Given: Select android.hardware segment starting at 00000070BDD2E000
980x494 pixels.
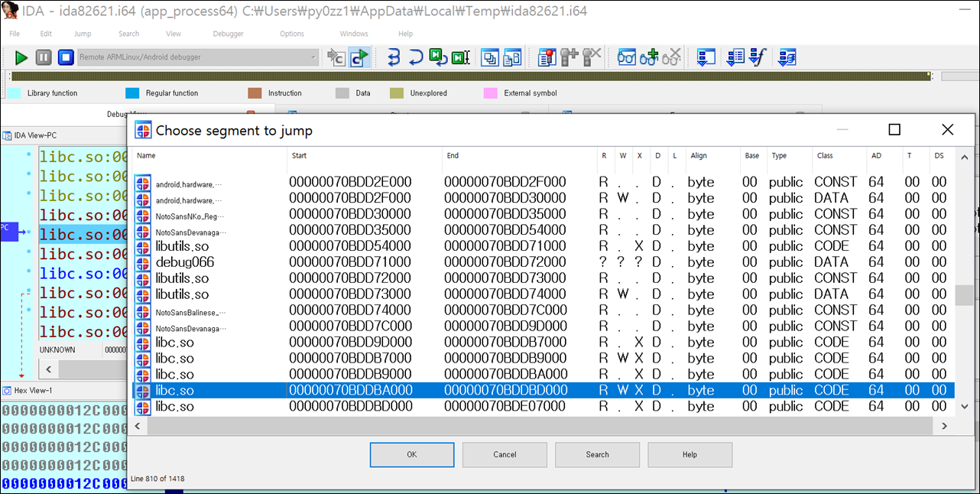Looking at the screenshot, I should [x=543, y=181].
